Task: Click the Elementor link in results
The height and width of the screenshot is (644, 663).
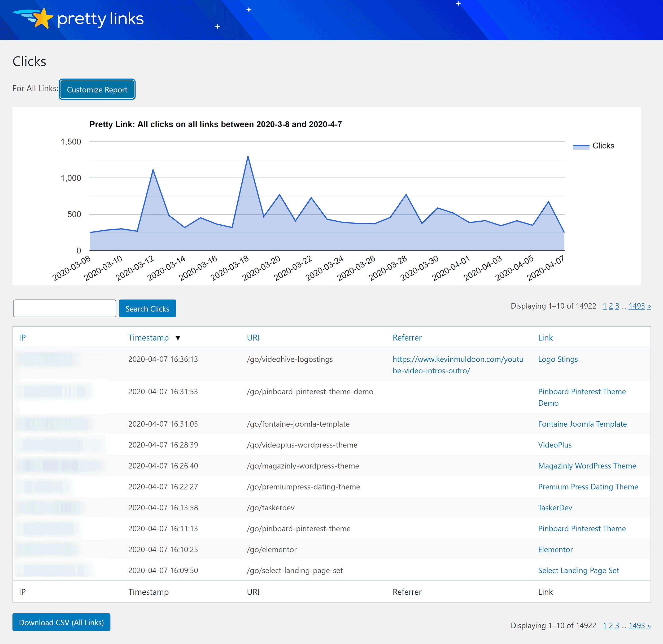Action: tap(555, 549)
